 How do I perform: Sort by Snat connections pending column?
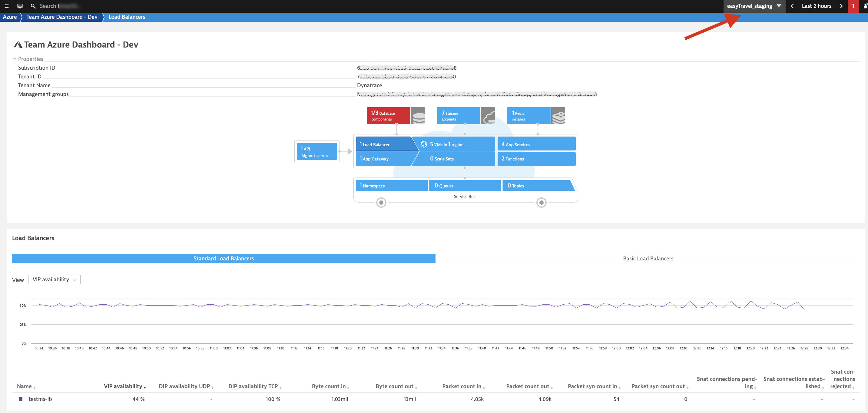(x=727, y=383)
